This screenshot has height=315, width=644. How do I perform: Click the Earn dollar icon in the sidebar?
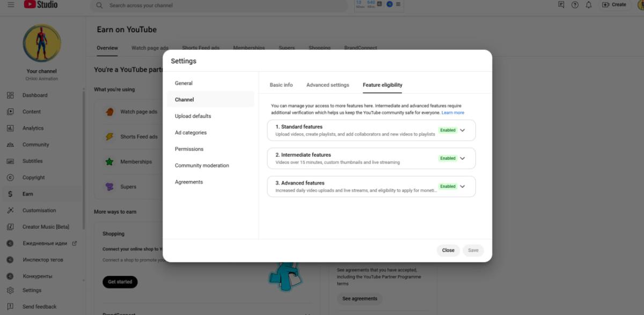point(10,194)
